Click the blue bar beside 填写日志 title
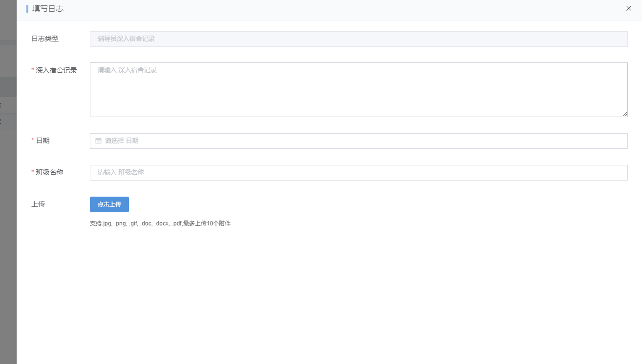Screen dimensions: 642x364 pos(27,9)
